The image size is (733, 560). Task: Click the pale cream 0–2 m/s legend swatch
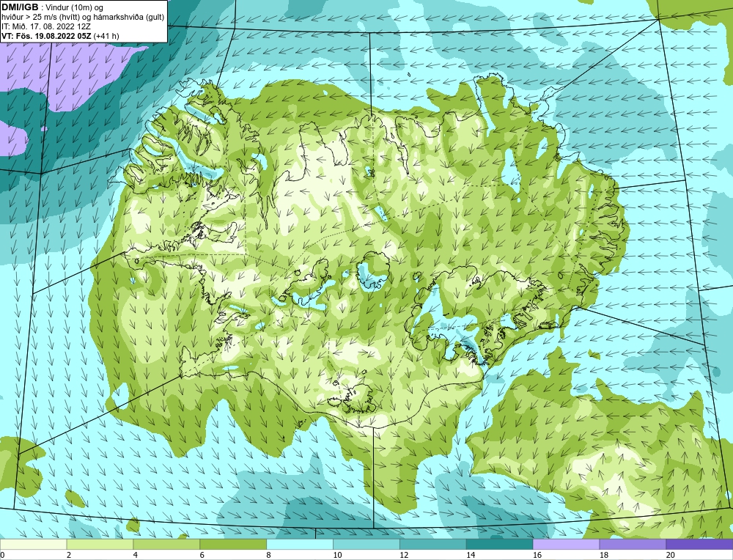[x=33, y=545]
